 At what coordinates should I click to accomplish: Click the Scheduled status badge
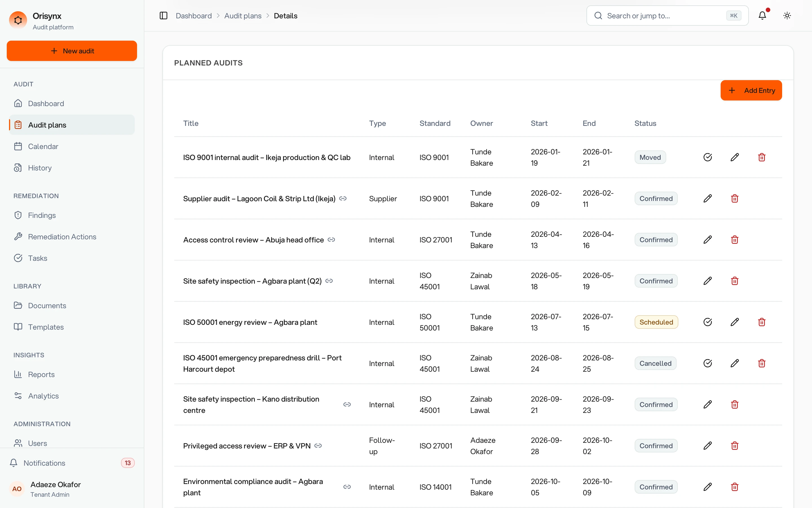656,322
